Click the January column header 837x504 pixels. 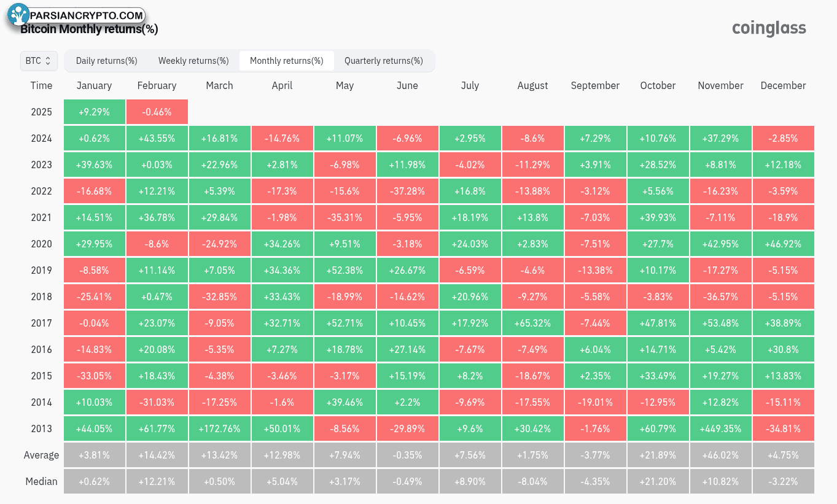point(94,85)
